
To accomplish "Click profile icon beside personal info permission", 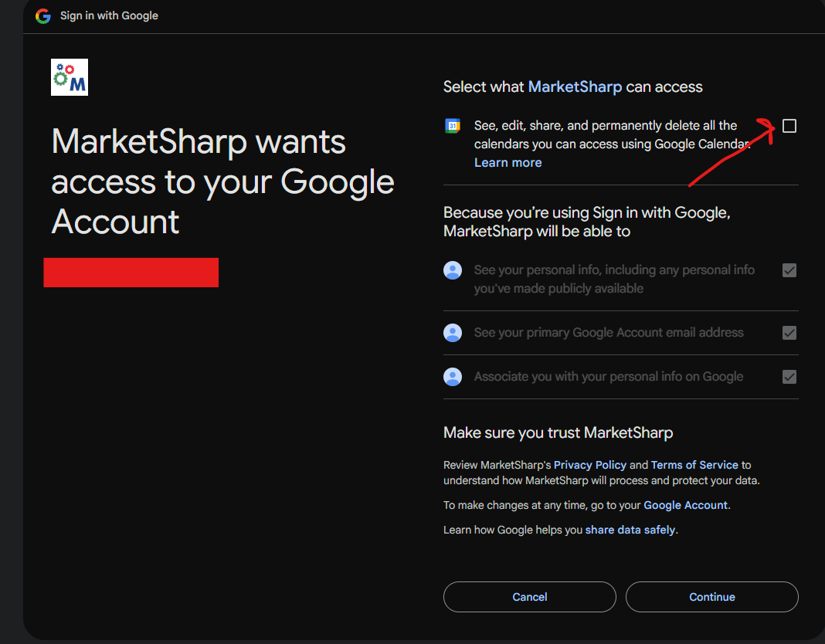I will (453, 270).
